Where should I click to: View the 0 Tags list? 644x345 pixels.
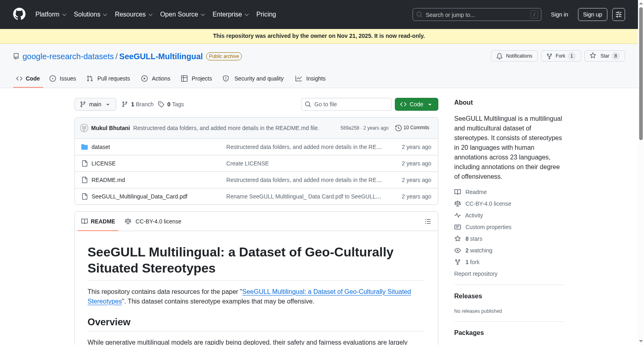coord(171,104)
